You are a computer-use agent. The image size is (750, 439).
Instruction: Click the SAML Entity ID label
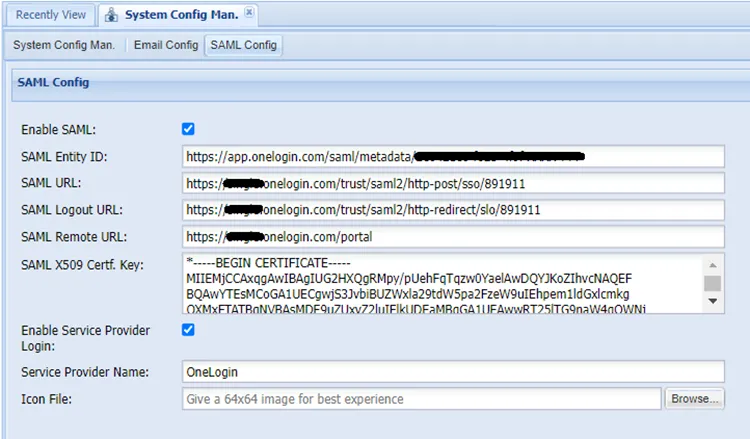click(x=64, y=156)
